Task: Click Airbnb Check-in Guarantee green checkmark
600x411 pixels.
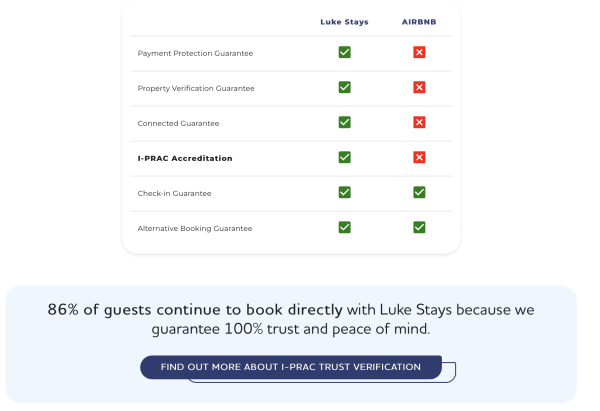Action: coord(419,192)
